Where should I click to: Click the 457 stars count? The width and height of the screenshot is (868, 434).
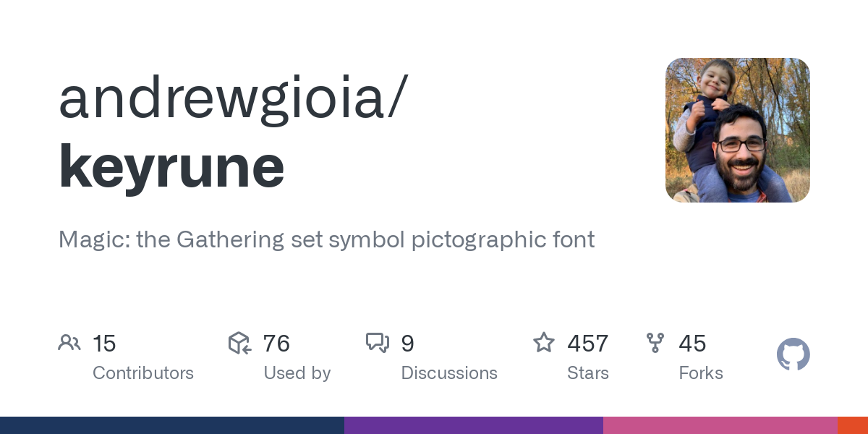(x=587, y=344)
